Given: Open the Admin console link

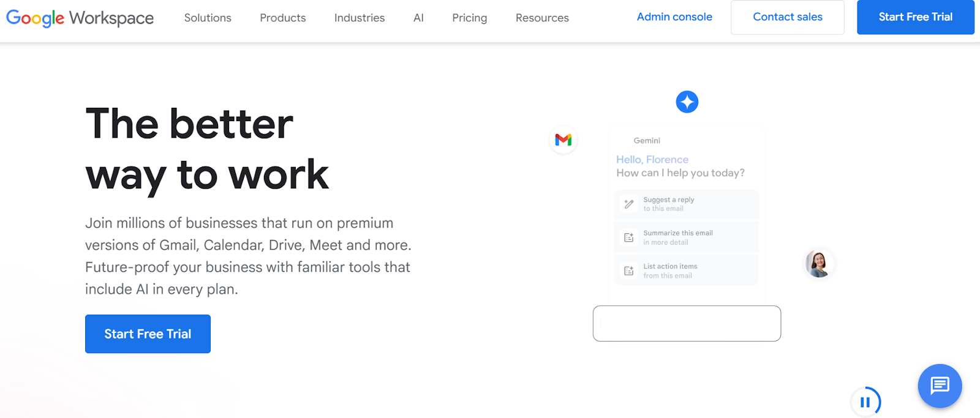Looking at the screenshot, I should (674, 17).
